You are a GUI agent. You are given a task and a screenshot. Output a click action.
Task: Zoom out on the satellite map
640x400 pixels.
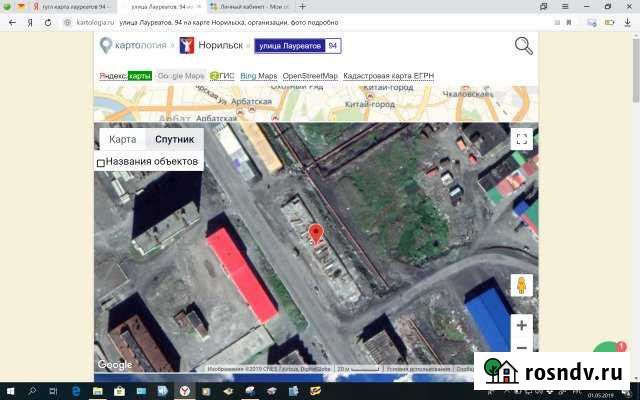pos(522,346)
